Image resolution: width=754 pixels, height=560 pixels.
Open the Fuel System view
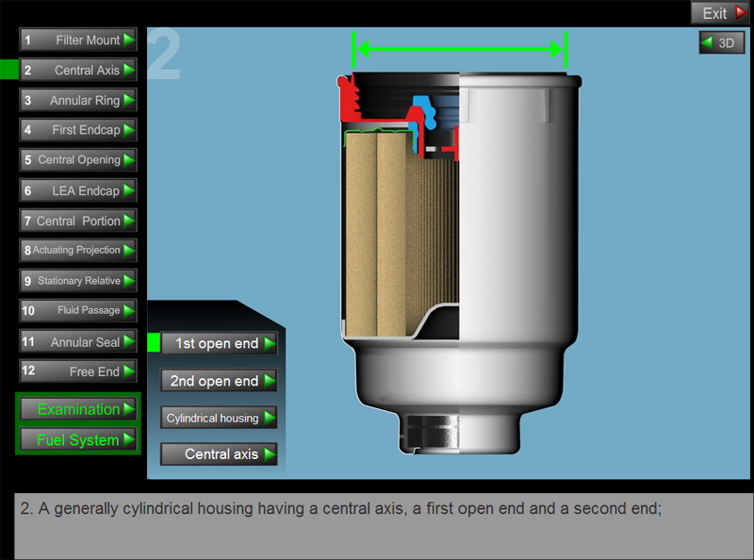coord(78,439)
